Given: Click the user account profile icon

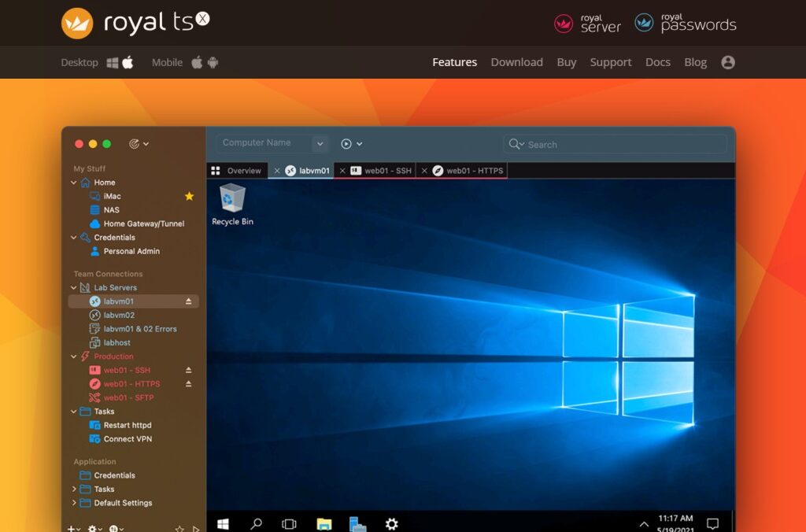Looking at the screenshot, I should 728,62.
